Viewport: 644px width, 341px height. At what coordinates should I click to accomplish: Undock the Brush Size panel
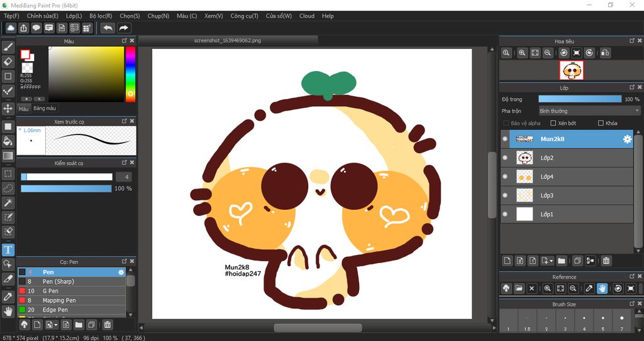pos(632,304)
